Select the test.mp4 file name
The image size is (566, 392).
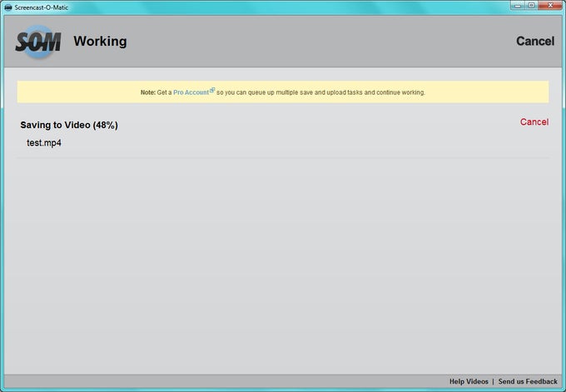(44, 143)
